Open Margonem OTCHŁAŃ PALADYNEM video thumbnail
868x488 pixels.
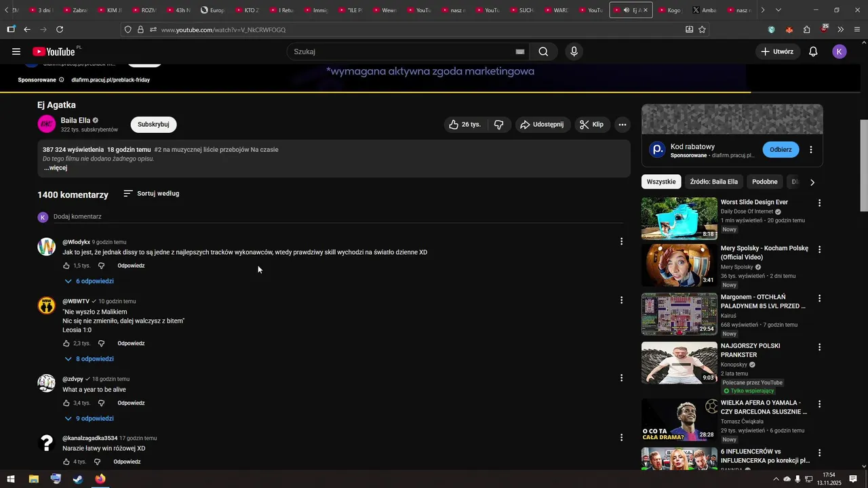679,314
